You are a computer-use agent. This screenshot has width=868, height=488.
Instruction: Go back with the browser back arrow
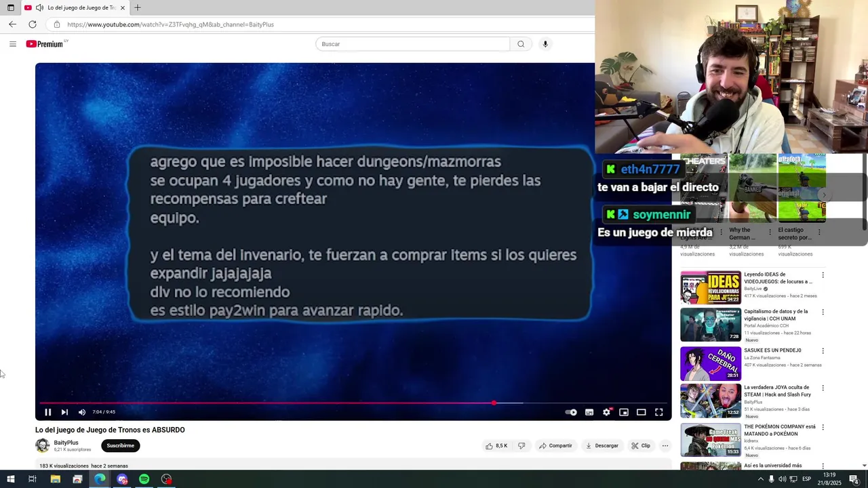coord(12,24)
